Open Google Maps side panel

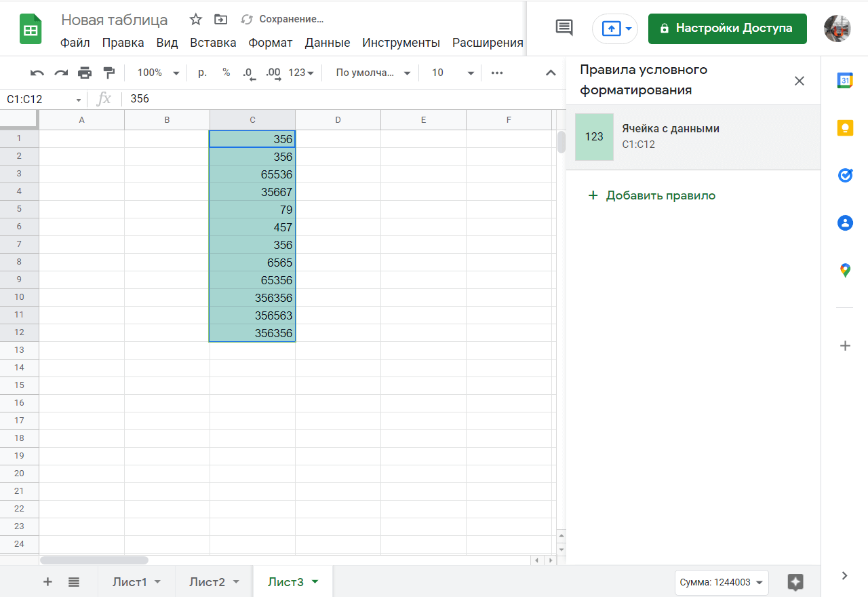845,271
